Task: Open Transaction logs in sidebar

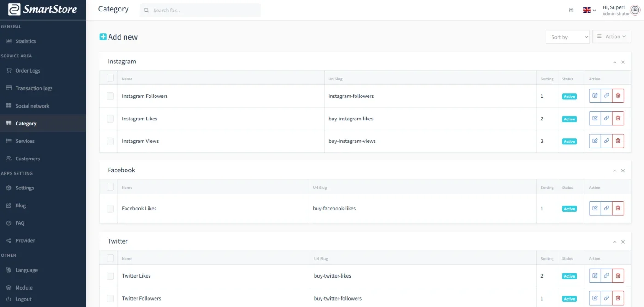Action: tap(43, 88)
